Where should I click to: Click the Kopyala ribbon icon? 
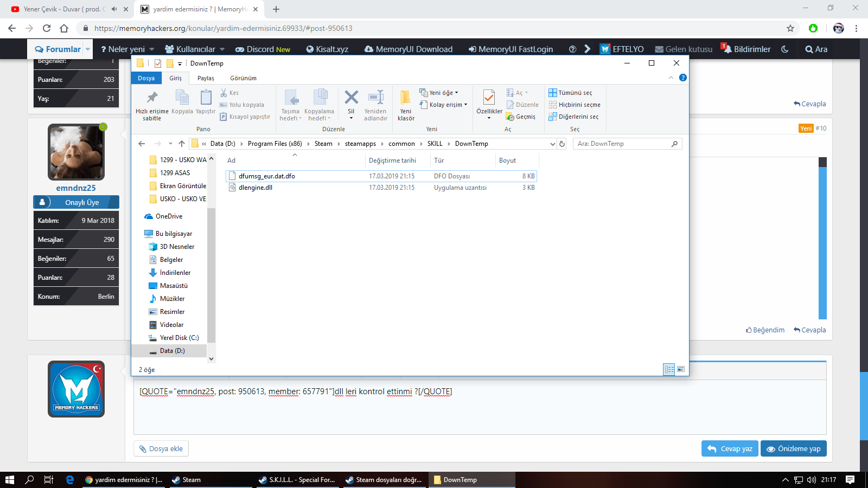click(x=182, y=98)
